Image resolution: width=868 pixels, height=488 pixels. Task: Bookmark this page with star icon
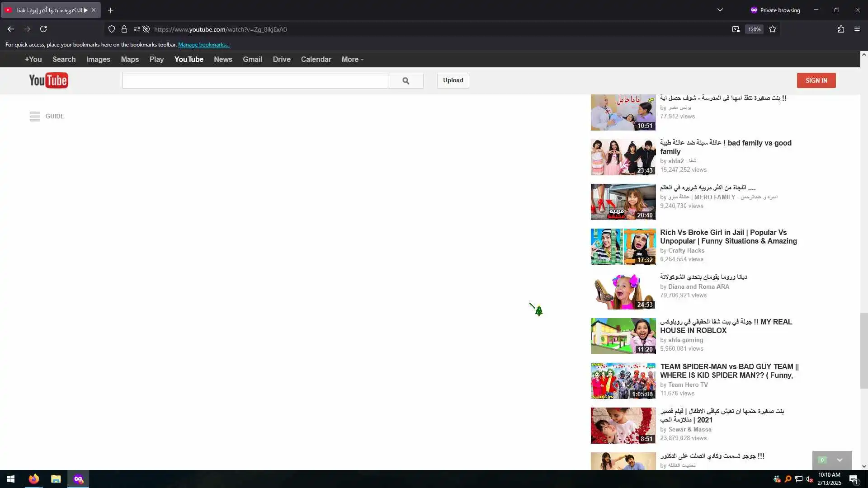(x=773, y=29)
